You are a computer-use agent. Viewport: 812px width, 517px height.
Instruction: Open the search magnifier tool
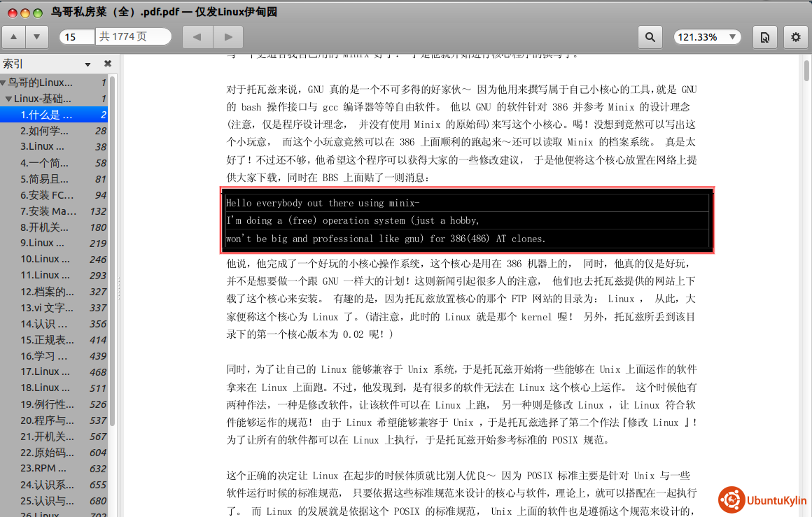click(650, 37)
